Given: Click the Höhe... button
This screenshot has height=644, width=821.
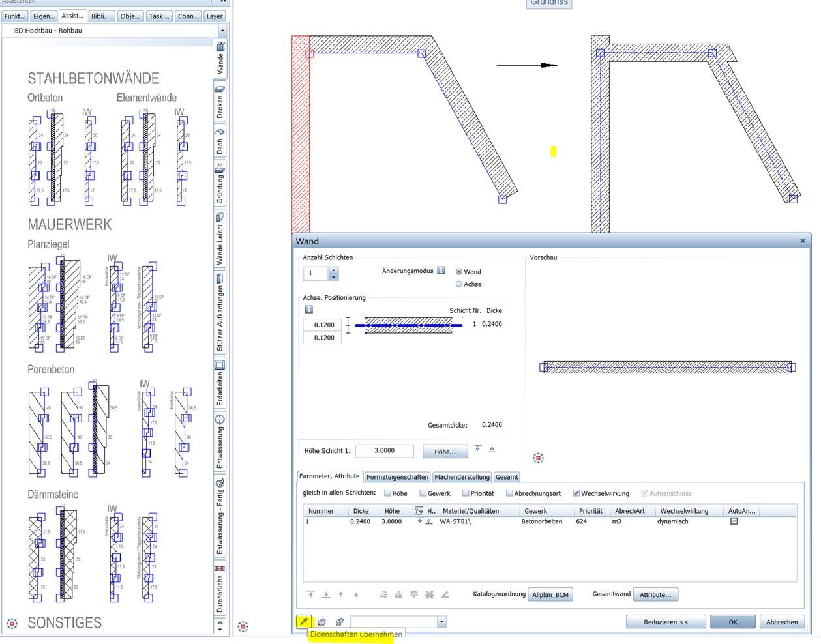Looking at the screenshot, I should pos(445,452).
